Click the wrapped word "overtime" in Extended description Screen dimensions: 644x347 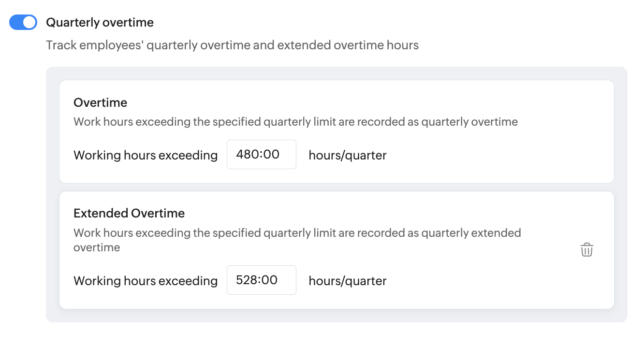97,247
